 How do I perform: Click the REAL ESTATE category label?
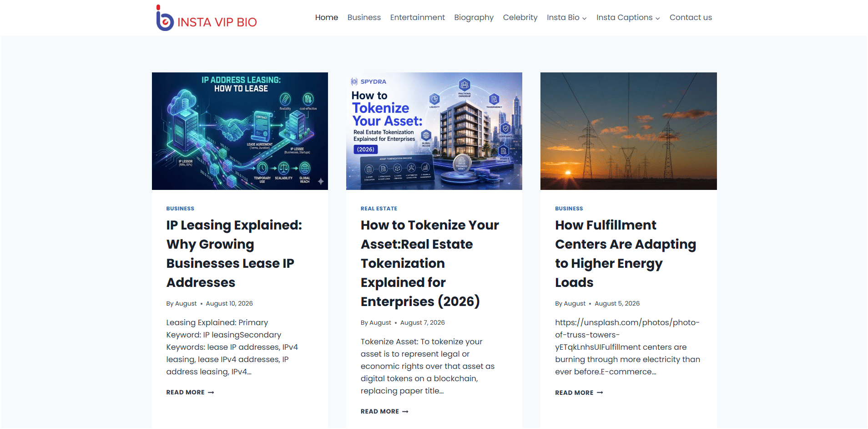point(379,209)
